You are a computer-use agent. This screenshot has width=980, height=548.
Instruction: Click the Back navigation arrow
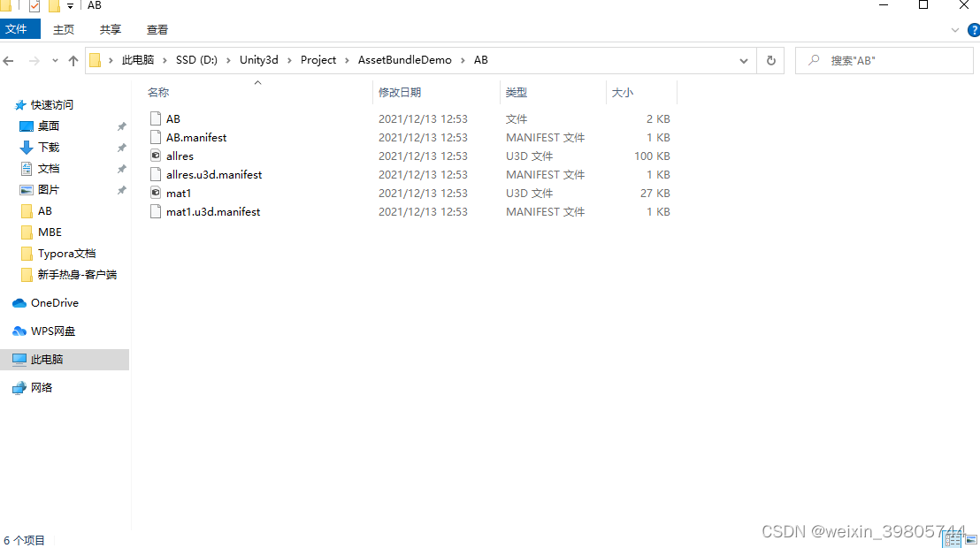pyautogui.click(x=9, y=61)
